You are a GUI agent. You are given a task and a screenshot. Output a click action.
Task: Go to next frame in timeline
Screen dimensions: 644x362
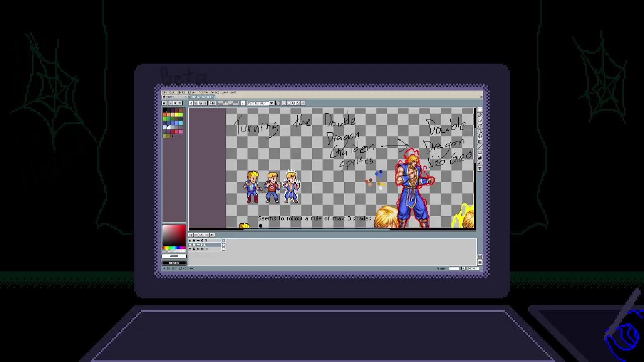point(207,235)
